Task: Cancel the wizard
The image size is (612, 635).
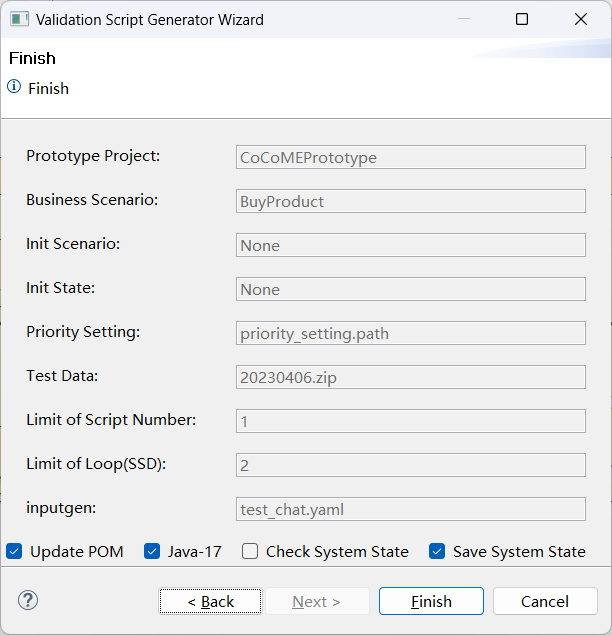Action: [545, 601]
